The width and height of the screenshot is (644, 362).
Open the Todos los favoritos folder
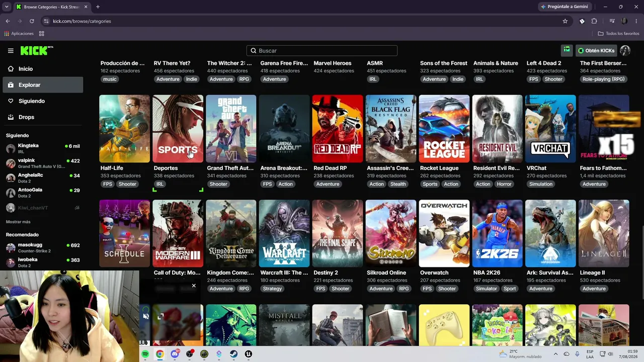point(618,34)
